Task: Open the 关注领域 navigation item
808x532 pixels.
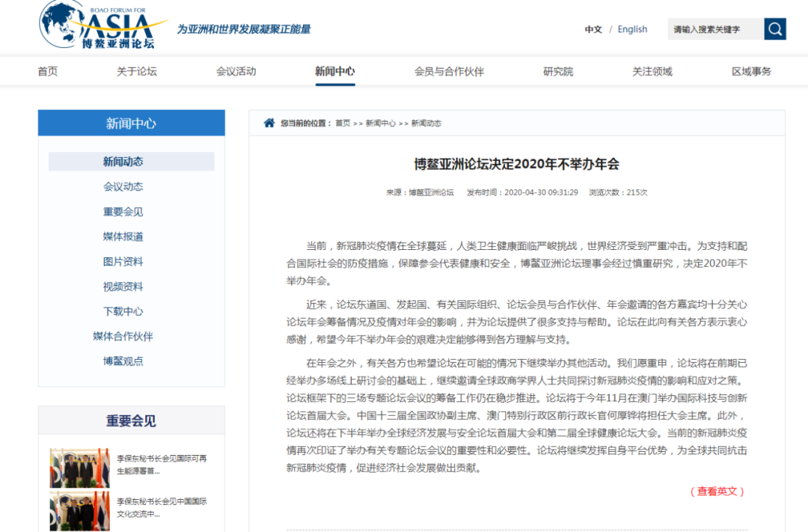Action: click(x=652, y=71)
